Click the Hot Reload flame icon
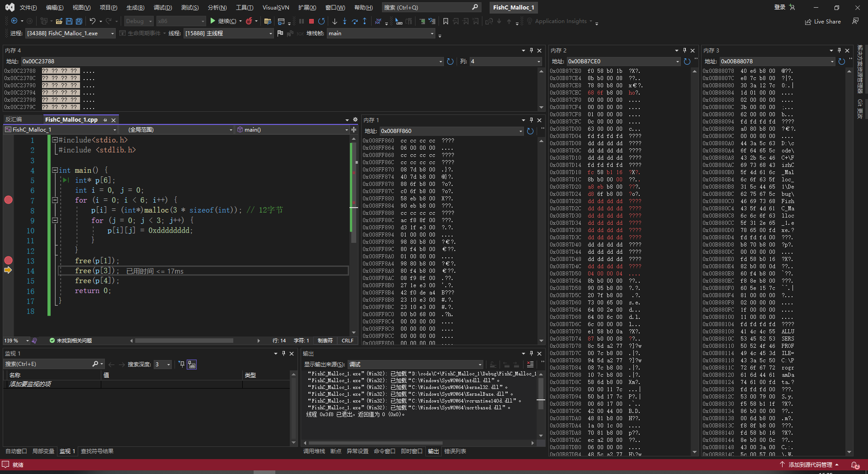The image size is (868, 474). 249,21
